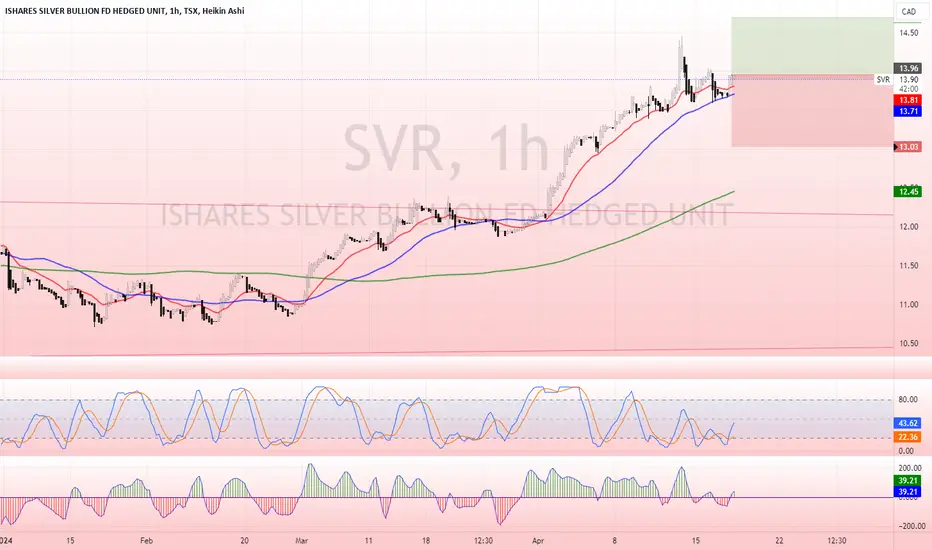Select the 13.90 current price label
The height and width of the screenshot is (550, 932).
908,80
